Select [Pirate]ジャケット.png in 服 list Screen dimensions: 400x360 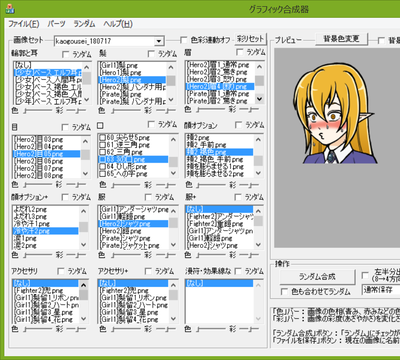[x=133, y=246]
